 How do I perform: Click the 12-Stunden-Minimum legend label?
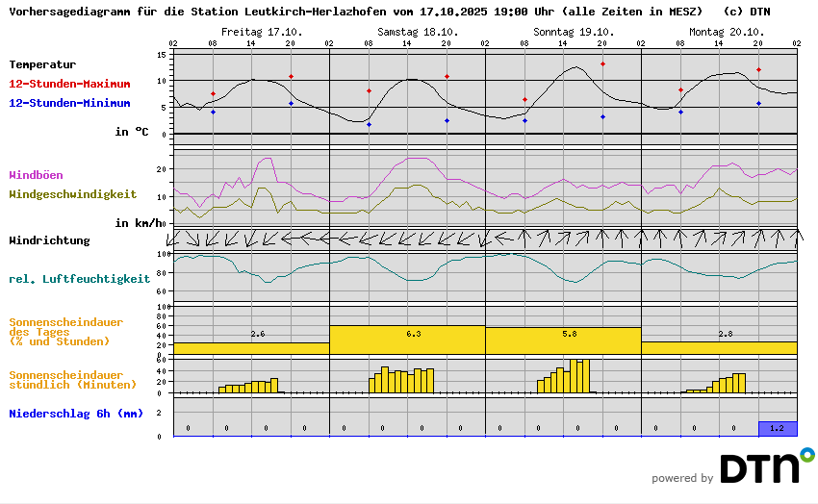(69, 104)
